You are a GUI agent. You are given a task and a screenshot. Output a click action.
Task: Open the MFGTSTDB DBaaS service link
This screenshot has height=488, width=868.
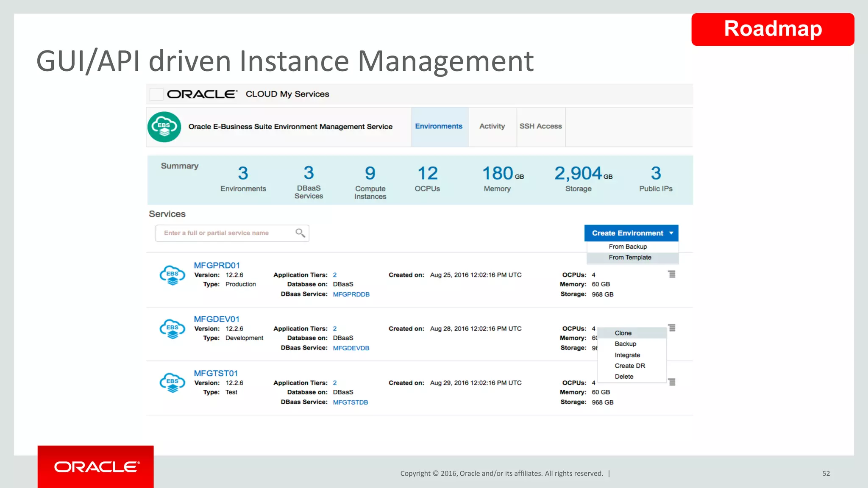coord(351,402)
